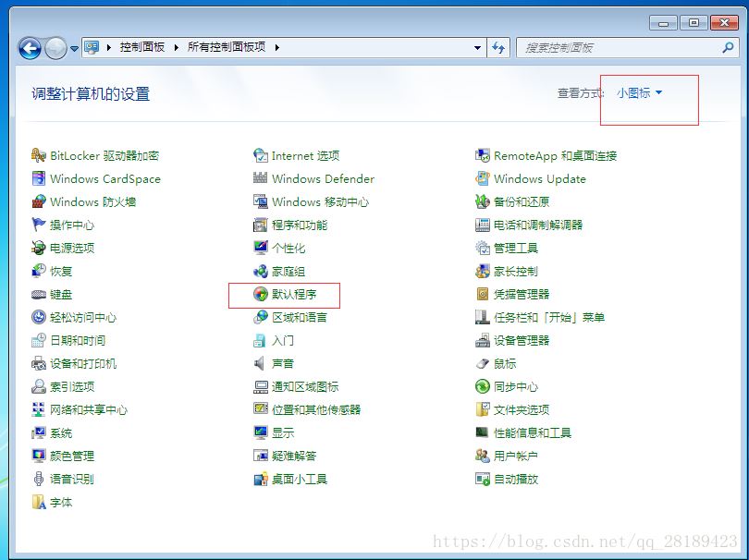Screen dimensions: 749x560
Task: Click the Windows CardSpace icon
Action: (39, 178)
